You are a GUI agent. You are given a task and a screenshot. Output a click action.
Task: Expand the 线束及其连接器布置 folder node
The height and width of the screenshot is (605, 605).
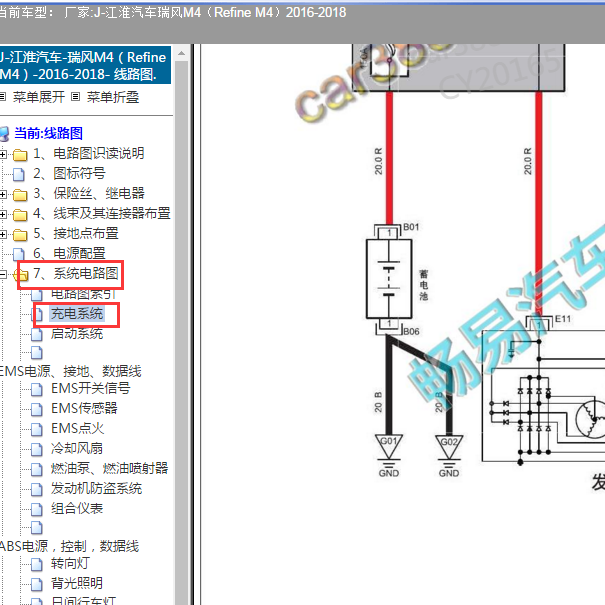click(x=3, y=215)
